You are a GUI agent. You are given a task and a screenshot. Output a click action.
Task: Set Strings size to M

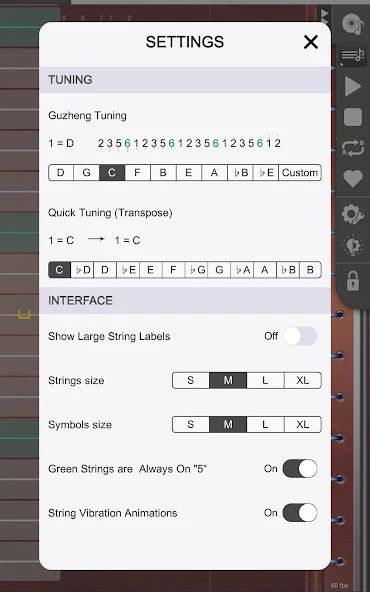[228, 380]
